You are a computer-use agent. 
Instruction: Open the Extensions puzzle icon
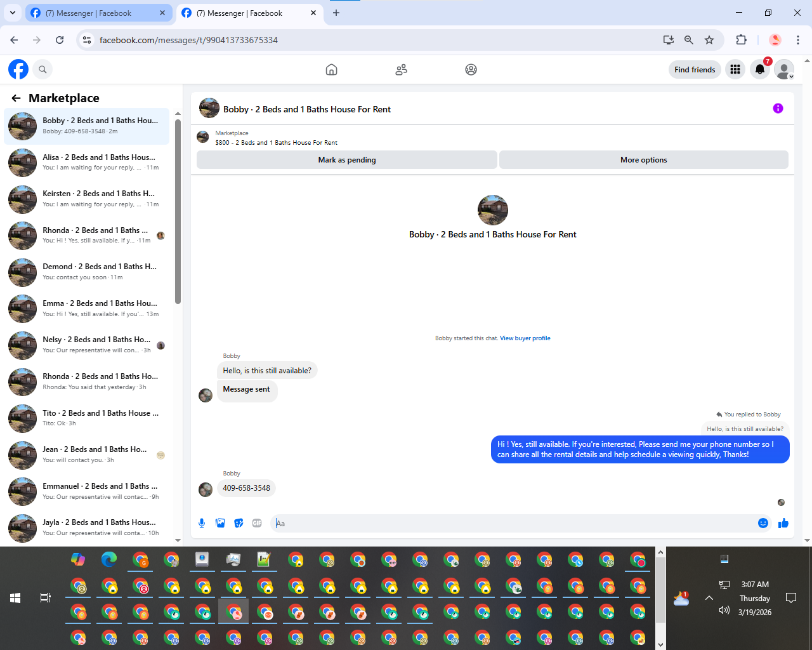click(741, 40)
